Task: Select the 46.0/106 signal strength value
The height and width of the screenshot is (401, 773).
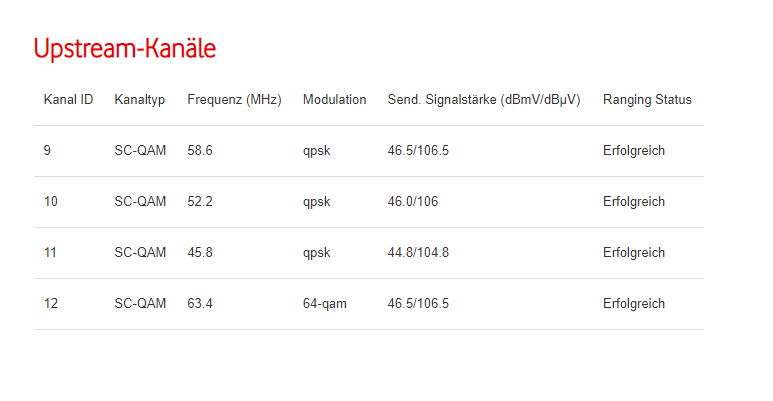Action: coord(413,202)
